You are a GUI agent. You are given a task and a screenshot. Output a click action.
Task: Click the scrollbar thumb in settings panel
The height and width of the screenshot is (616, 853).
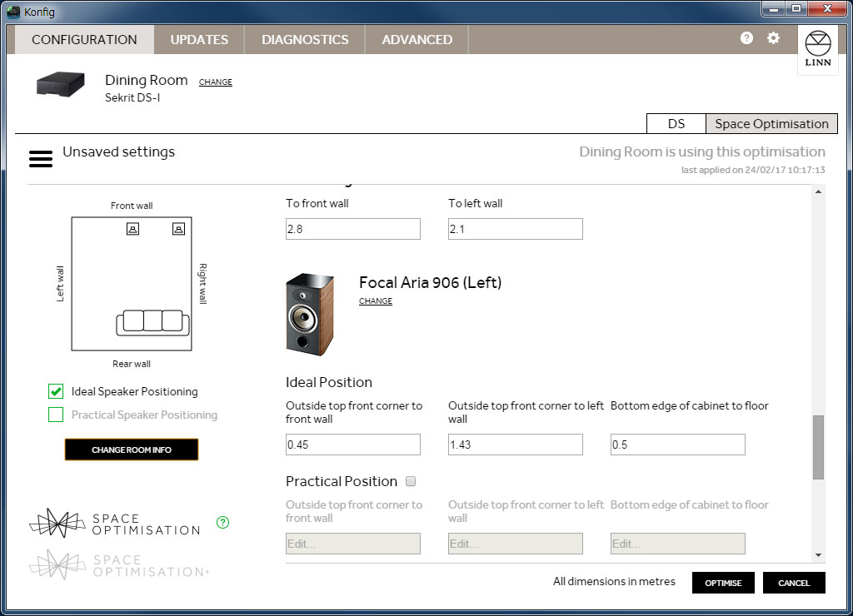pos(818,447)
